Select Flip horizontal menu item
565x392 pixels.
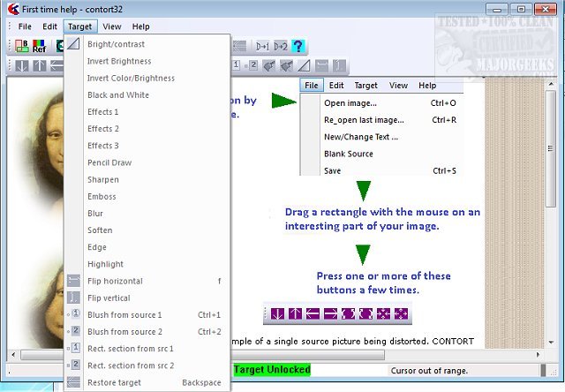point(147,281)
